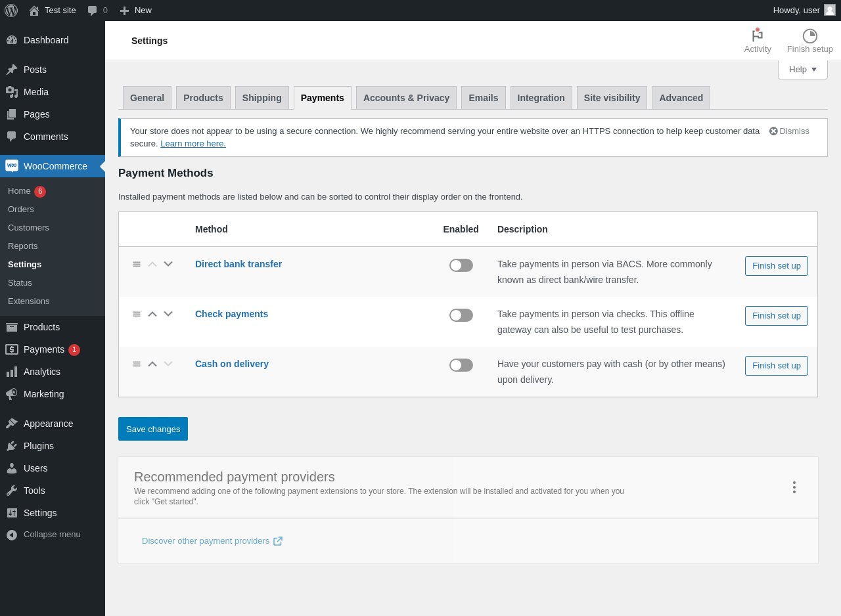
Task: Enable the Check payments toggle
Action: (x=461, y=315)
